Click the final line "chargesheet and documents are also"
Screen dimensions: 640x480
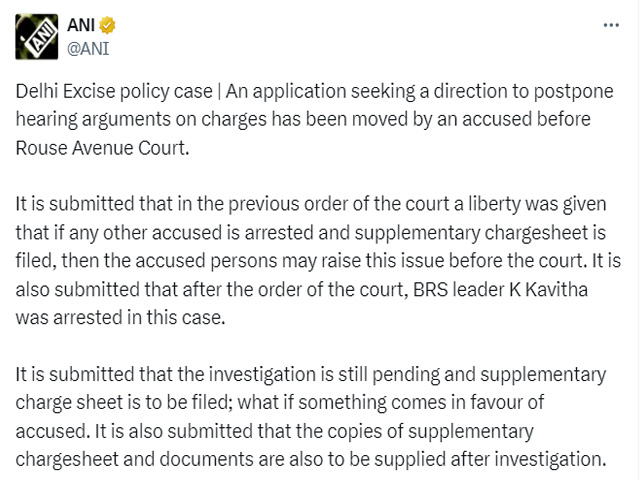click(x=311, y=460)
